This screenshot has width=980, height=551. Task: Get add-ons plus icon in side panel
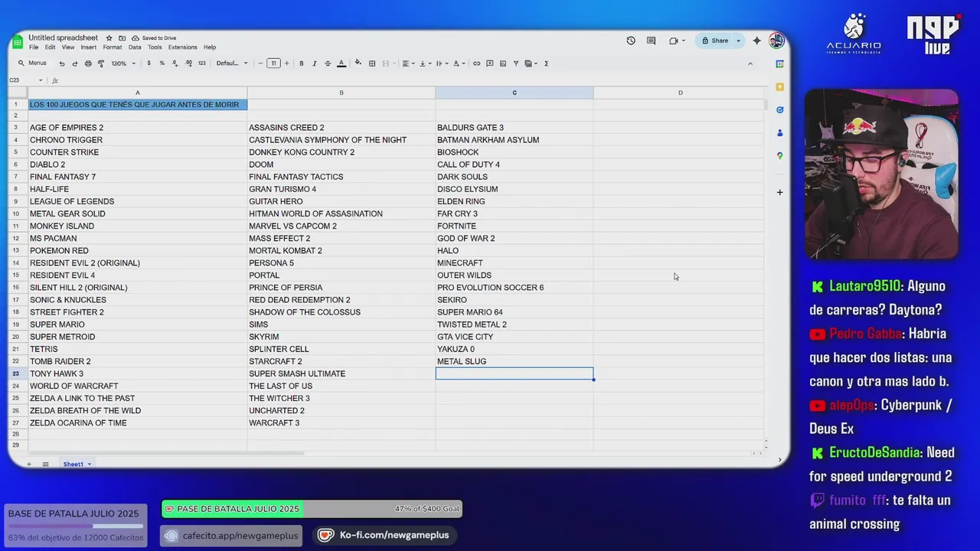point(780,192)
